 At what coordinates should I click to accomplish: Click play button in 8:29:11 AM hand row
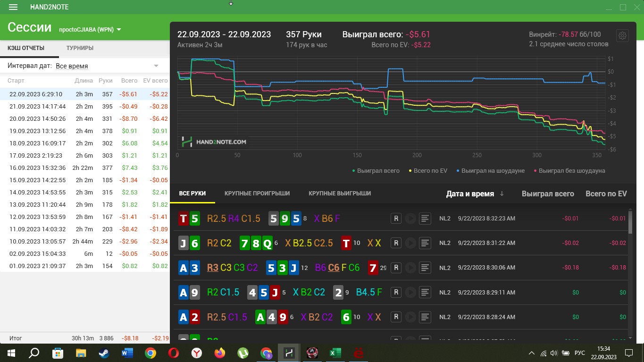[410, 292]
